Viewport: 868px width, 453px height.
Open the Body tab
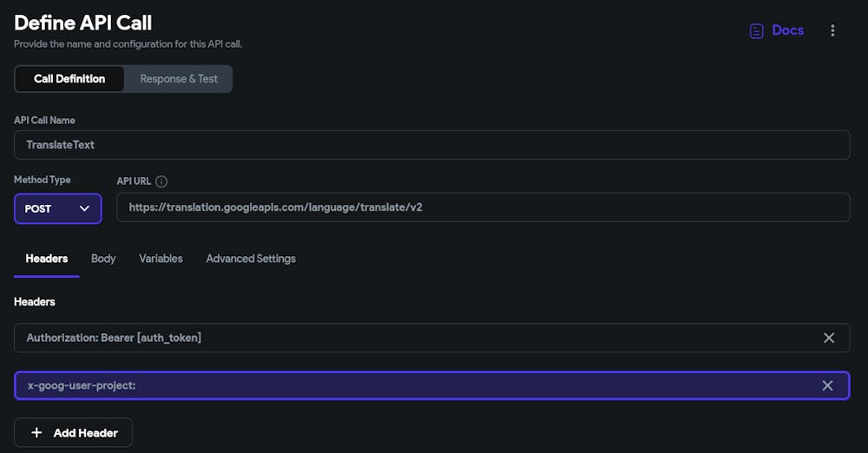click(103, 259)
